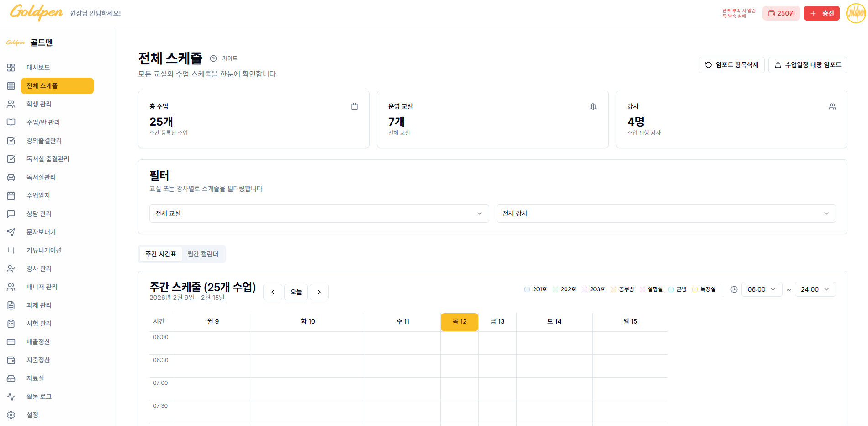Click 수업일정 대량 임포트 button
This screenshot has height=426, width=868.
(808, 64)
